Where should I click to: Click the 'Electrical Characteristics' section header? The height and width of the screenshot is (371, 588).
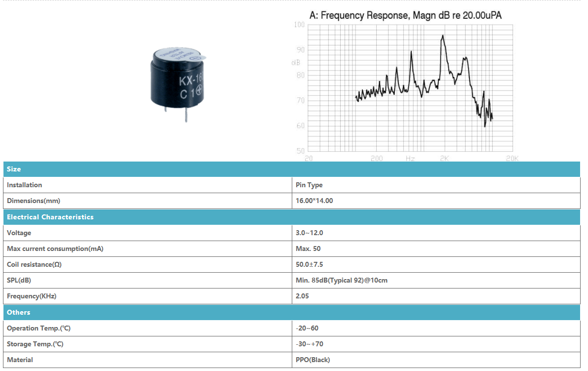(x=291, y=217)
